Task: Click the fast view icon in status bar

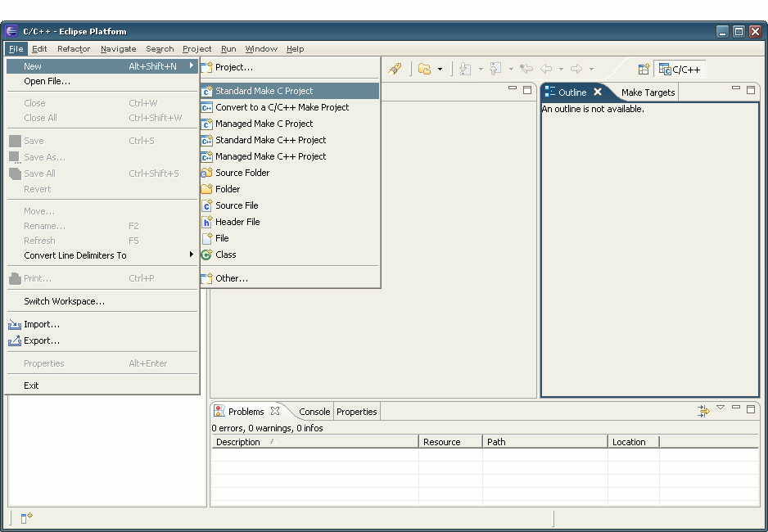Action: (26, 517)
